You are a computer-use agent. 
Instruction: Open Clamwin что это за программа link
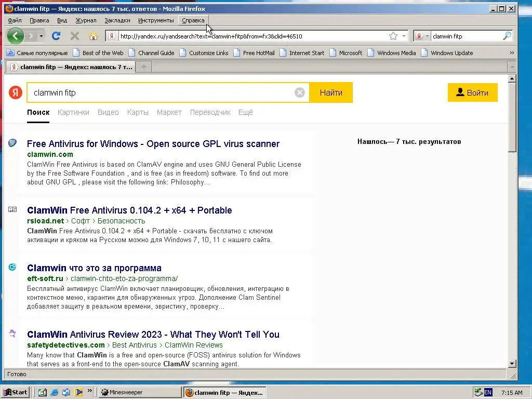[95, 268]
